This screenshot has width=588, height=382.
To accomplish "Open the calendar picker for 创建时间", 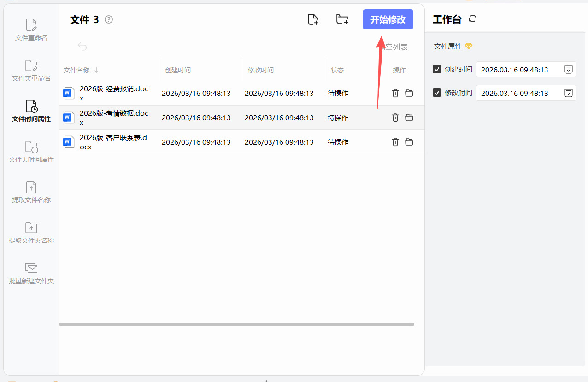I will pyautogui.click(x=569, y=70).
